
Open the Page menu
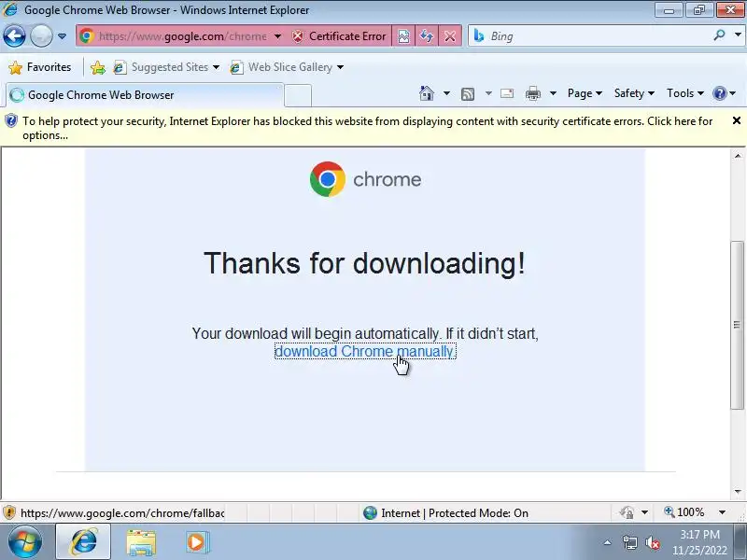[x=585, y=93]
